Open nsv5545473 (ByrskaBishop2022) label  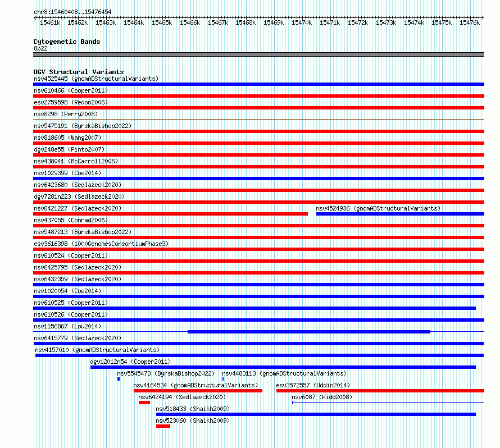click(166, 373)
